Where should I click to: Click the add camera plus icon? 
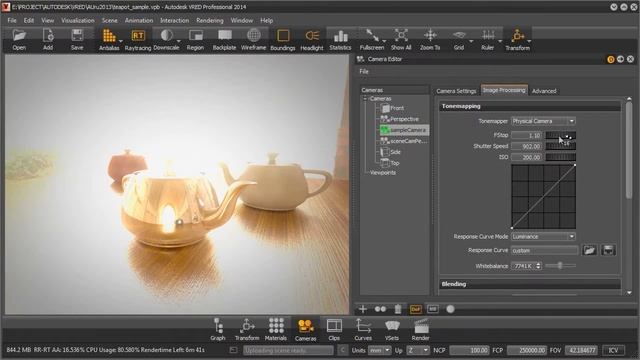click(362, 309)
